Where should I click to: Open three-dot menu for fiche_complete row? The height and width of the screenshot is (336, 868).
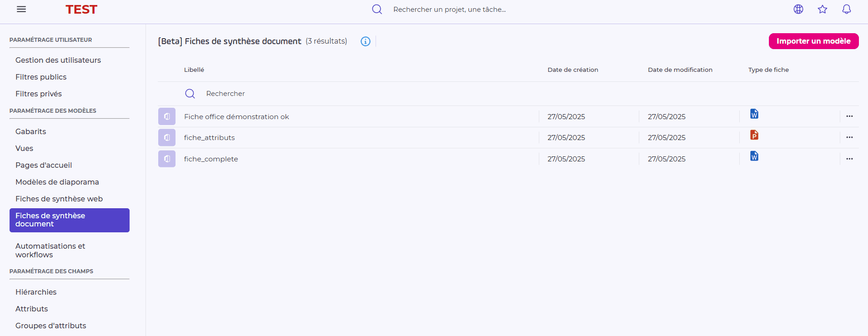[x=849, y=159]
